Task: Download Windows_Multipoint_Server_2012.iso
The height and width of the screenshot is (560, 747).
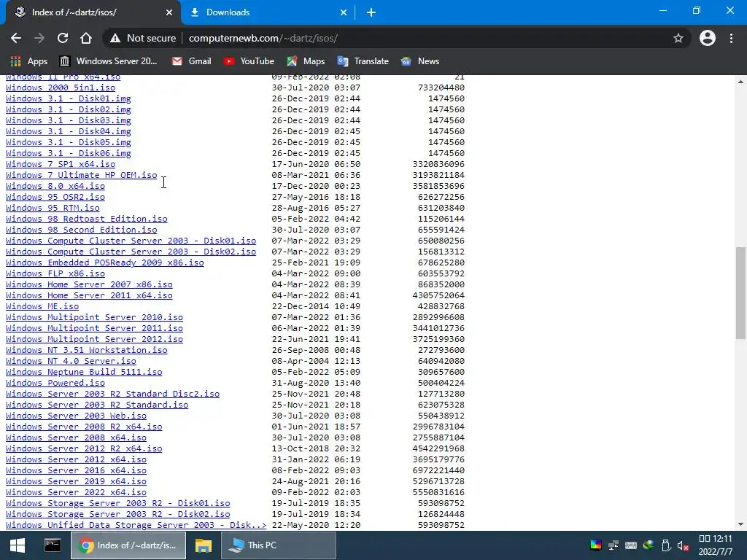Action: click(x=94, y=340)
